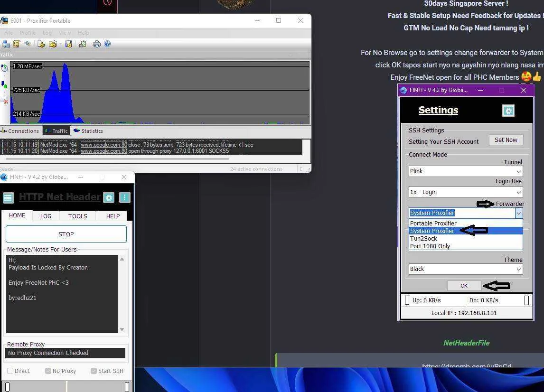Image resolution: width=544 pixels, height=392 pixels.
Task: Choose Port 1080 Only from Forwarder list
Action: 466,246
